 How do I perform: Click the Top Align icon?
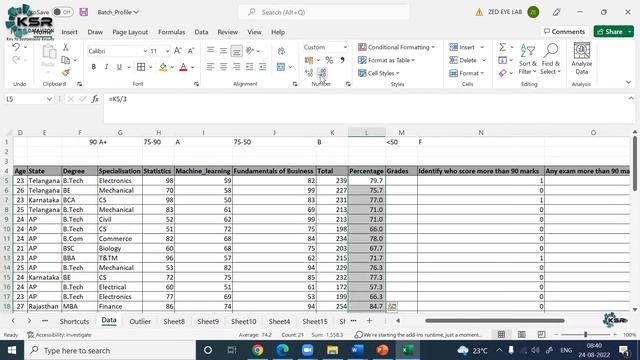tap(210, 51)
